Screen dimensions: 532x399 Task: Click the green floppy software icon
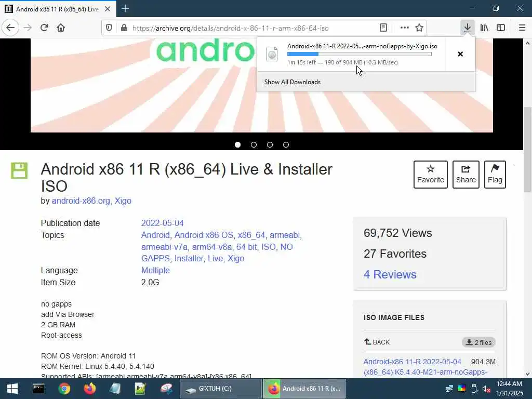(x=19, y=170)
